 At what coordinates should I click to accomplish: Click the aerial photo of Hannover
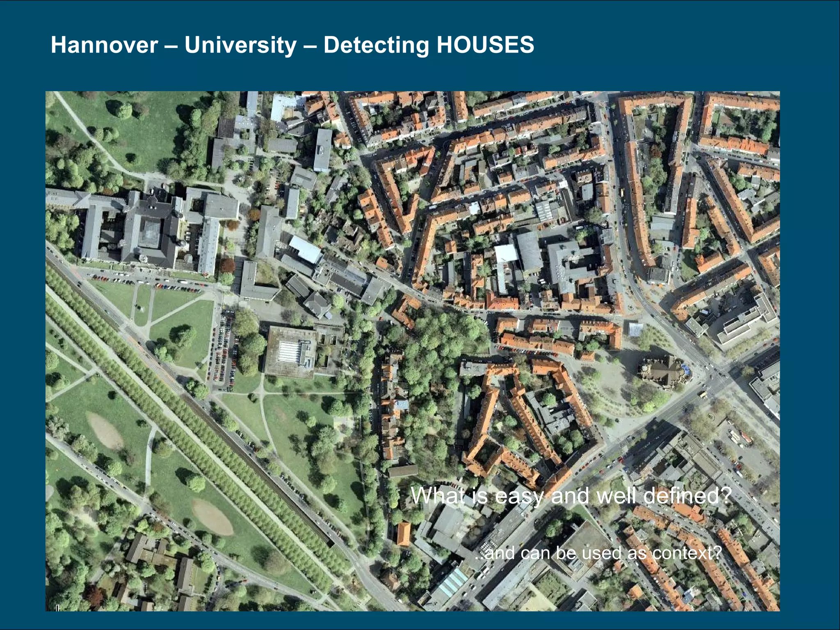pyautogui.click(x=413, y=351)
